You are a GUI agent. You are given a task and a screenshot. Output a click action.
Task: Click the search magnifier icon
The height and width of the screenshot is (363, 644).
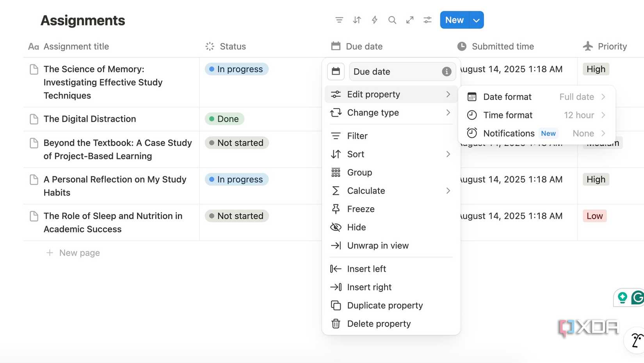pos(392,20)
